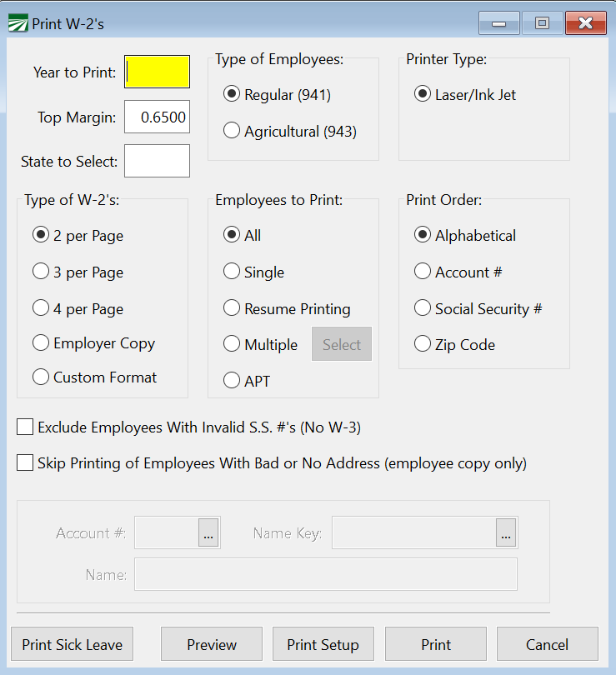Pick Single under Employees to Print
The height and width of the screenshot is (675, 616).
click(232, 272)
